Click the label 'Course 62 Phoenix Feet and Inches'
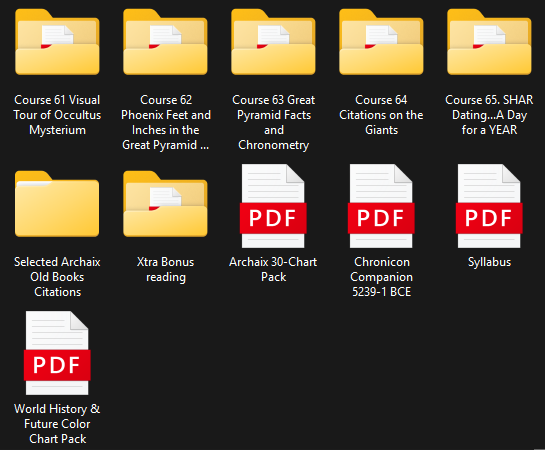 click(165, 122)
